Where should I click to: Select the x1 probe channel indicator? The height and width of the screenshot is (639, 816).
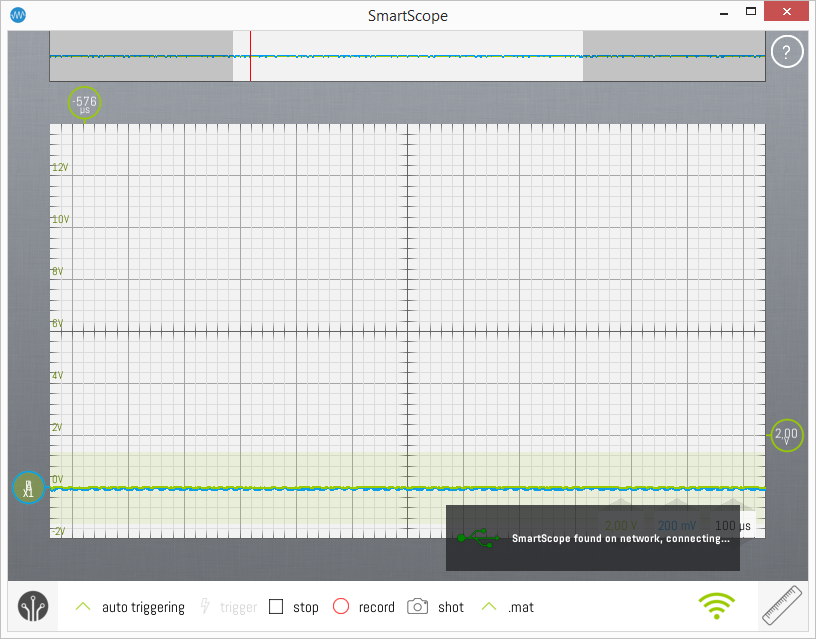point(29,488)
